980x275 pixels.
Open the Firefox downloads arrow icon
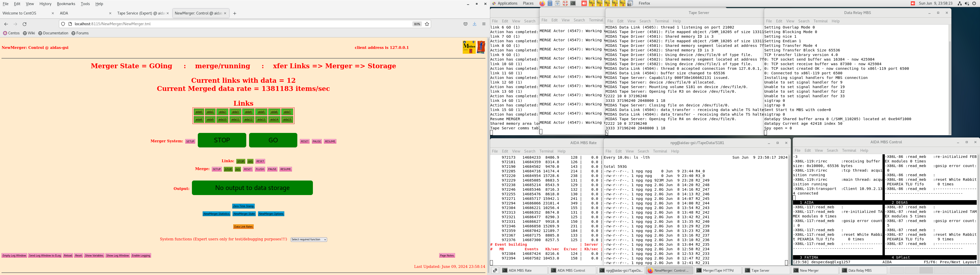coord(474,24)
